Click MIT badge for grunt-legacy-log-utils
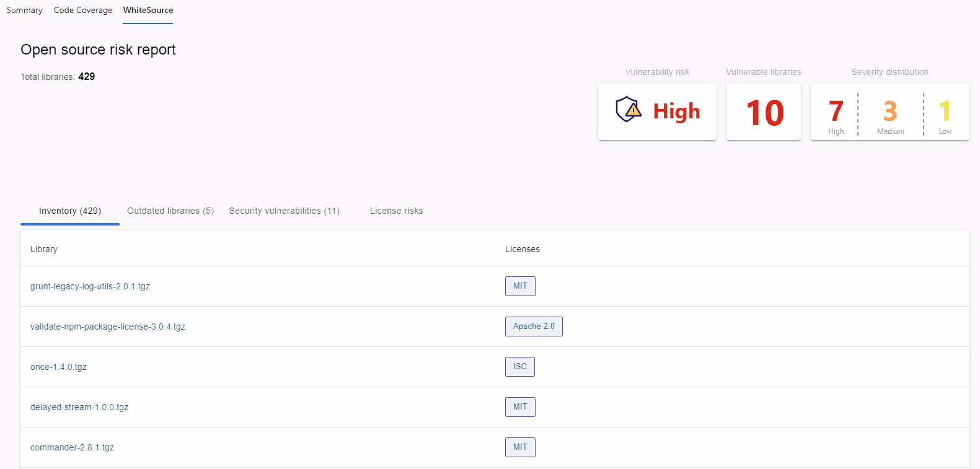This screenshot has height=469, width=980. point(520,286)
